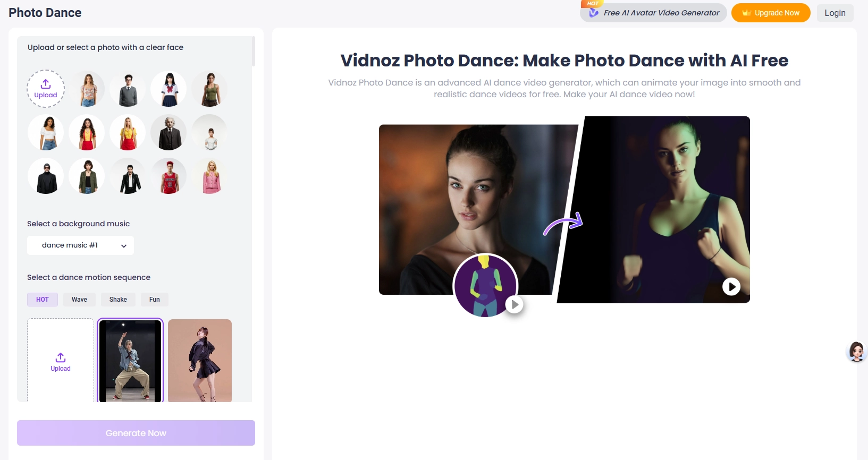Click the Photo Dance title logo
Image resolution: width=868 pixels, height=460 pixels.
pyautogui.click(x=45, y=13)
